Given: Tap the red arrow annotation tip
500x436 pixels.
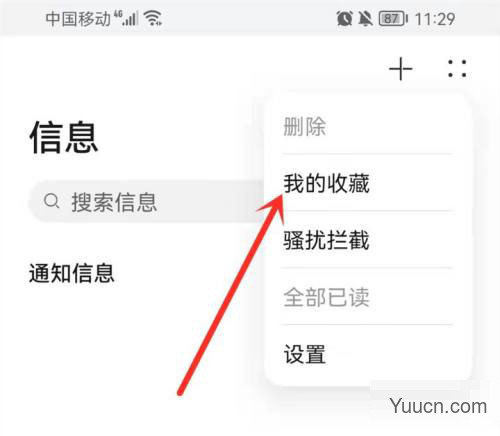Looking at the screenshot, I should (x=280, y=199).
